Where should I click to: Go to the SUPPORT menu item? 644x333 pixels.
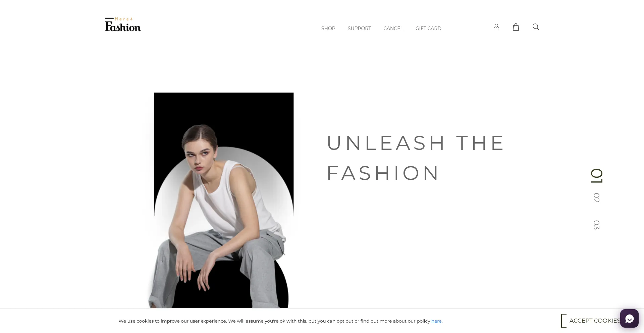click(359, 29)
